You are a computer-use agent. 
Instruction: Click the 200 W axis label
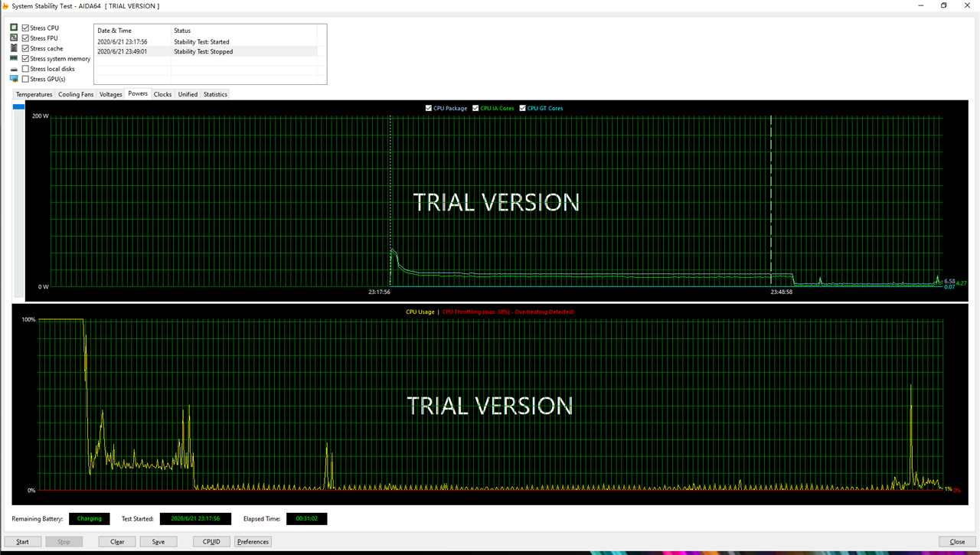point(41,116)
